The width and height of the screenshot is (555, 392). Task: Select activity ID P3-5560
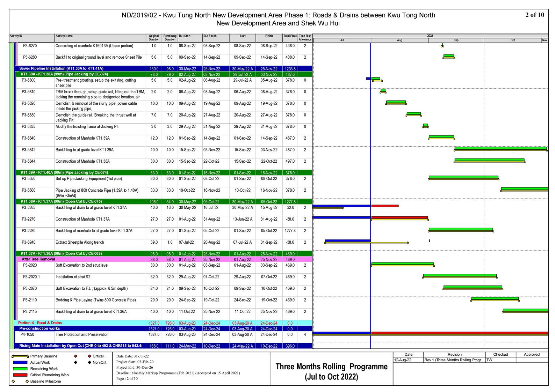click(x=29, y=190)
